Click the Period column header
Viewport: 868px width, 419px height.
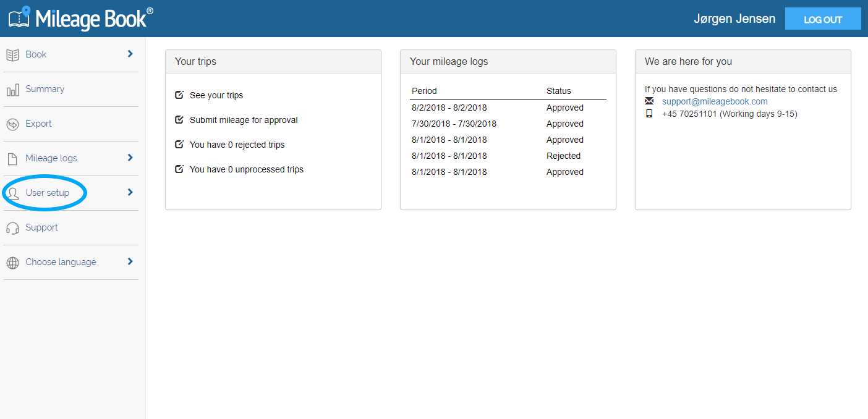pyautogui.click(x=424, y=91)
